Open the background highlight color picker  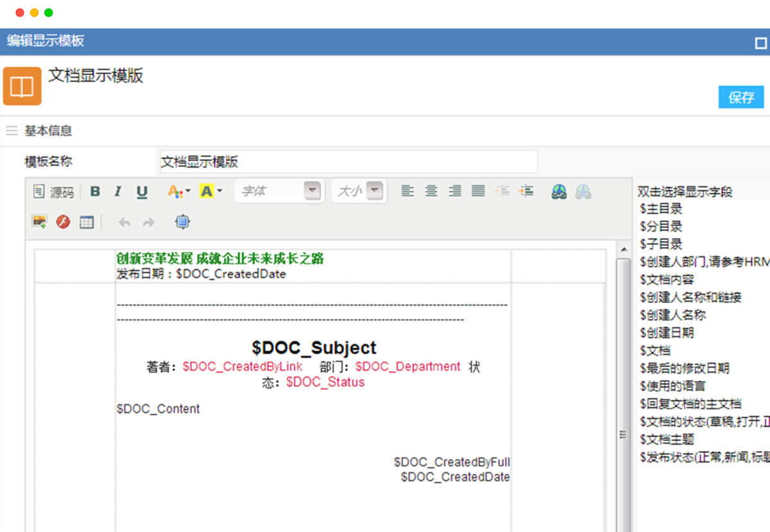click(x=211, y=191)
